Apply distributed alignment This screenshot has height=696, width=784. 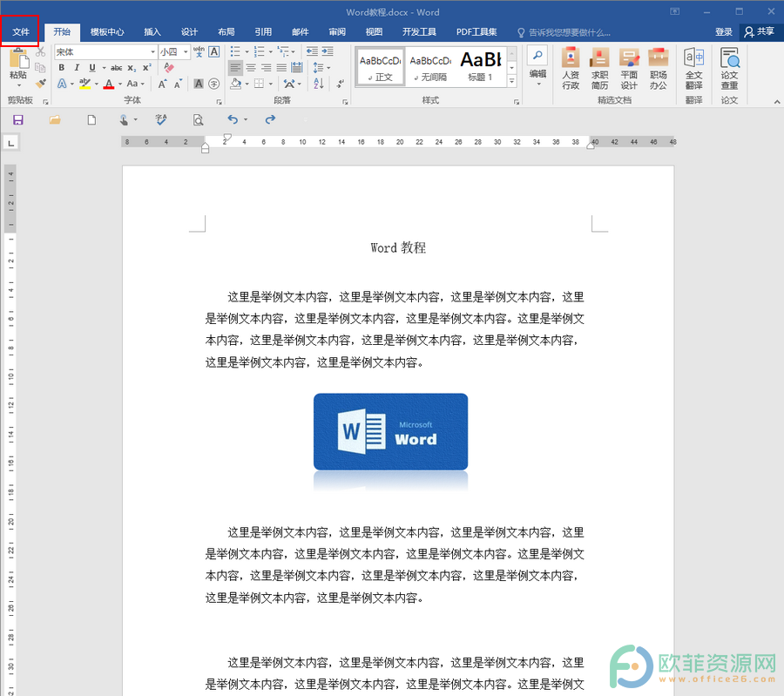coord(297,67)
